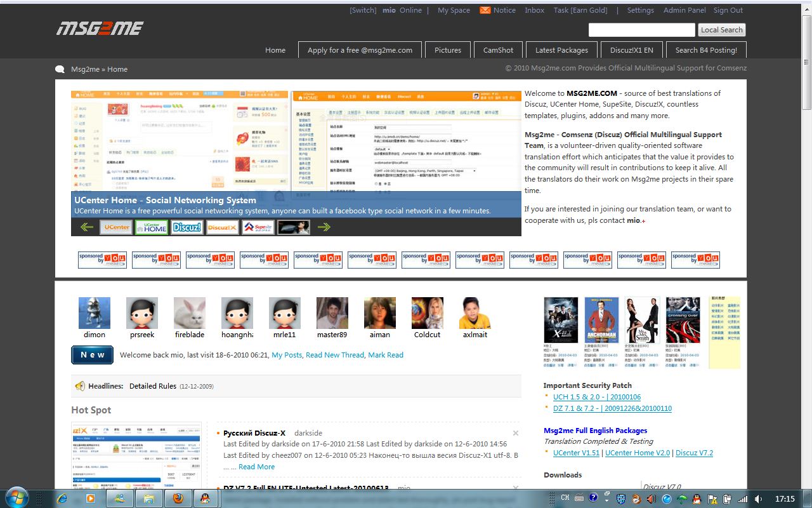Open the X-Men movie poster
The width and height of the screenshot is (812, 508).
click(561, 320)
